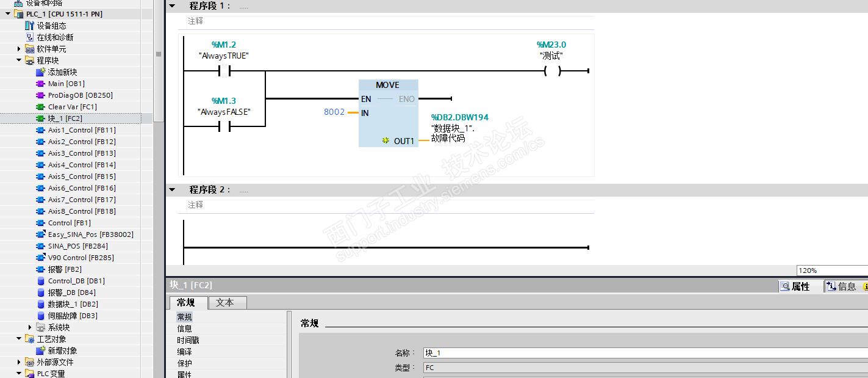
Task: Collapse the 程序块 tree node
Action: click(19, 60)
